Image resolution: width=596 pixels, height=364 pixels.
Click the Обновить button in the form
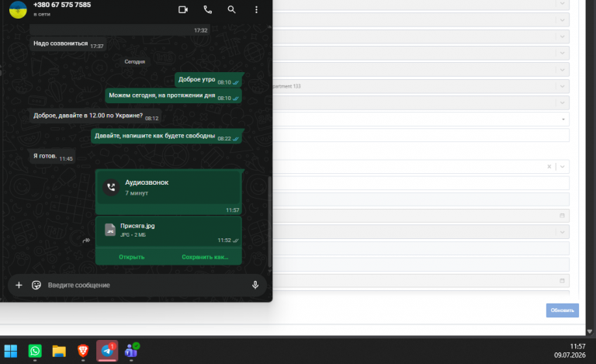(x=562, y=310)
